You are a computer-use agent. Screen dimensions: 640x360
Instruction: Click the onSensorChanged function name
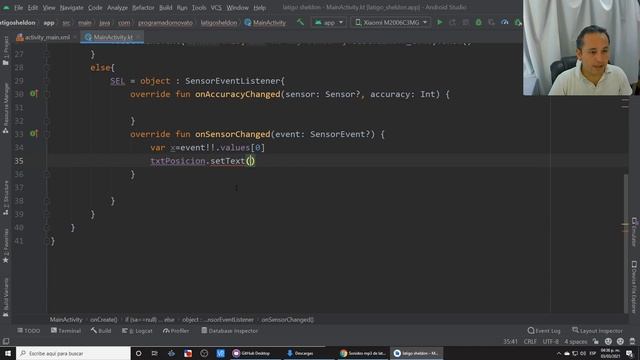(x=233, y=134)
